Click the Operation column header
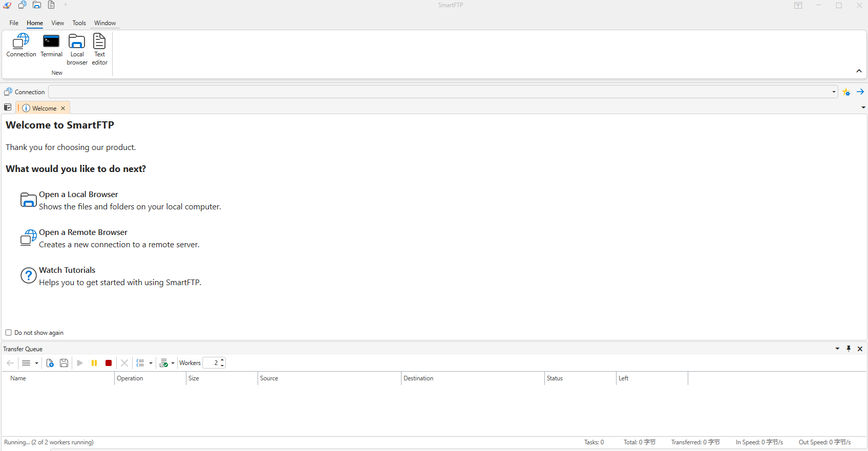Image resolution: width=868 pixels, height=451 pixels. (150, 378)
